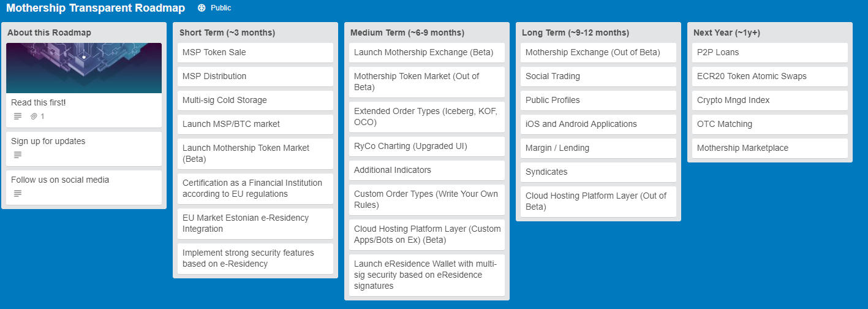Open the Mothership Marketplace card

770,148
